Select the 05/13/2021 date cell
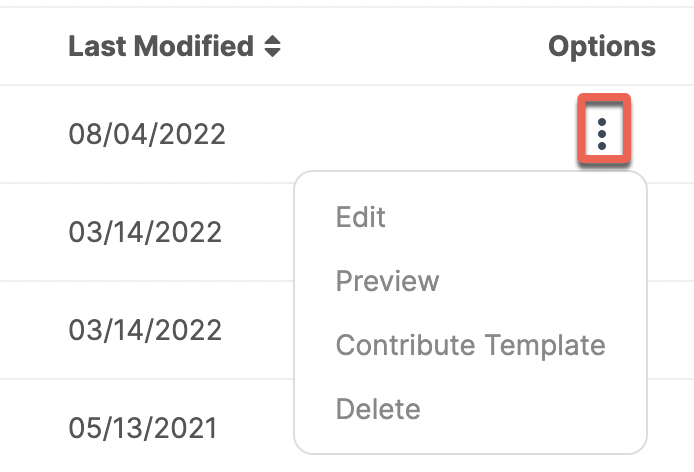 143,428
